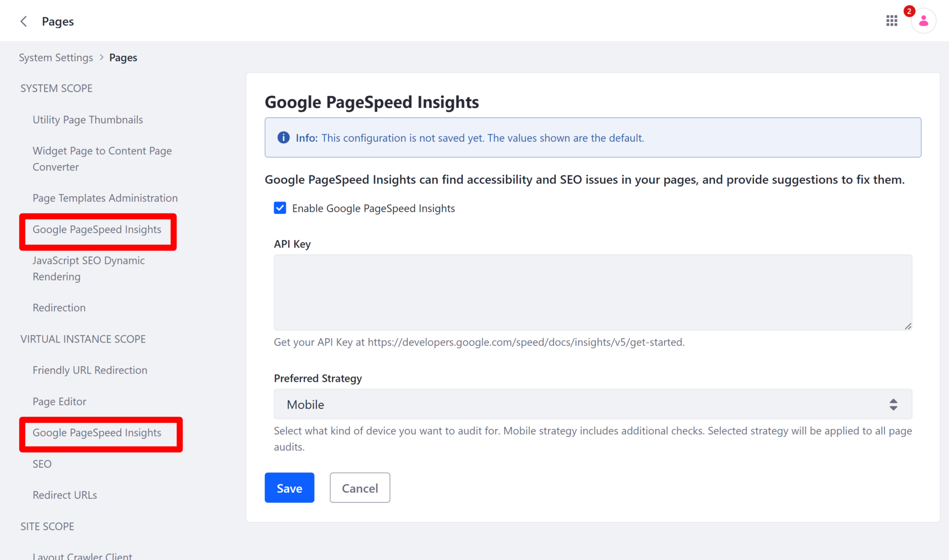Click into the API Key text field
This screenshot has height=560, width=949.
click(592, 292)
